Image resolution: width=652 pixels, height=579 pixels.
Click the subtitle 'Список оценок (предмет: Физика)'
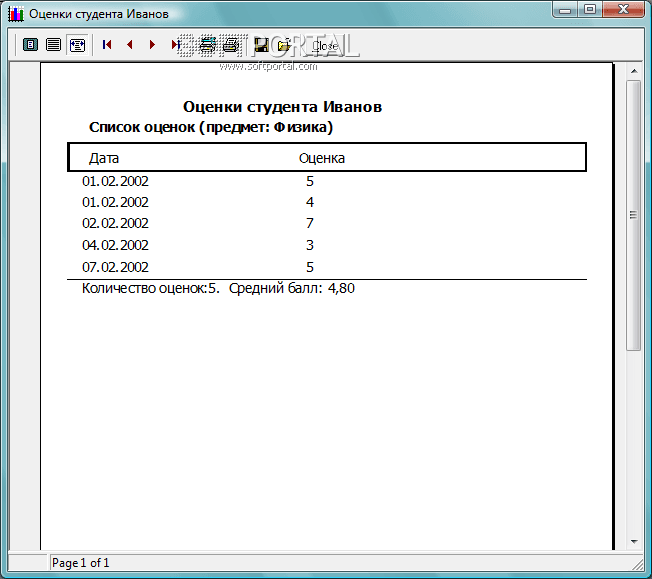(211, 127)
